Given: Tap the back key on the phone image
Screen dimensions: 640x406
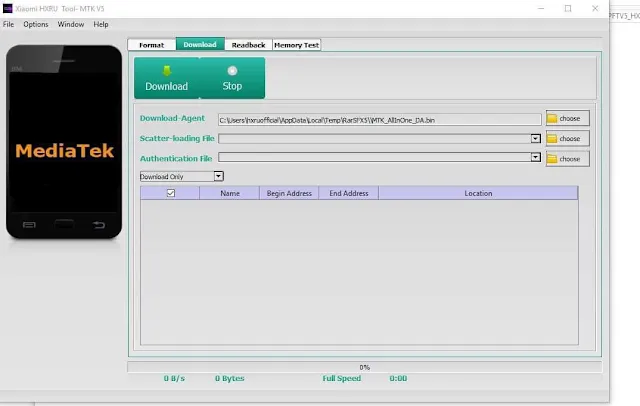Looking at the screenshot, I should (x=98, y=224).
